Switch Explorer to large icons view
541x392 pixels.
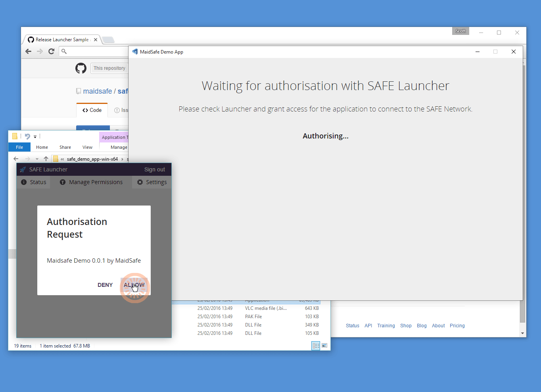[x=324, y=346]
